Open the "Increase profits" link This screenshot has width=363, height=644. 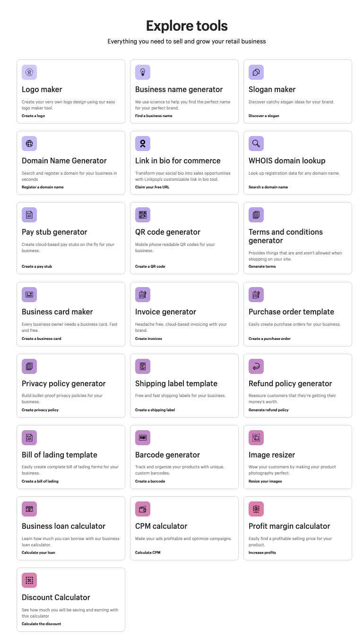262,552
